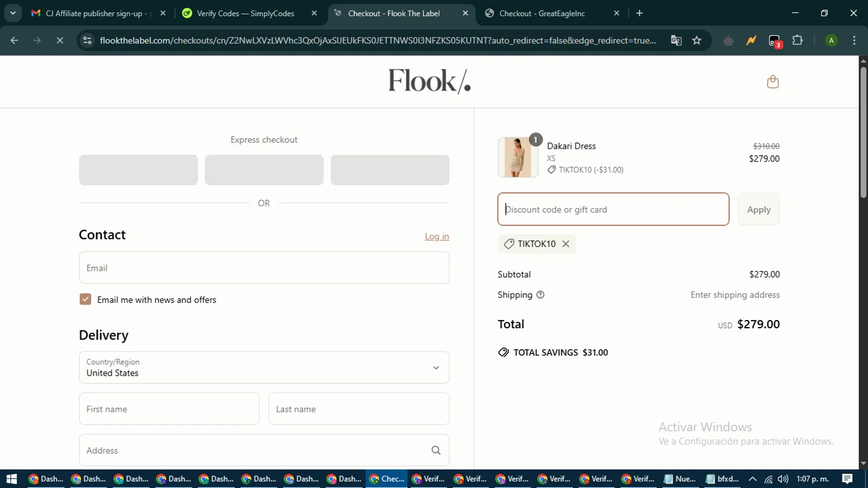Close the CJ Affiliate publisher tab

click(163, 13)
